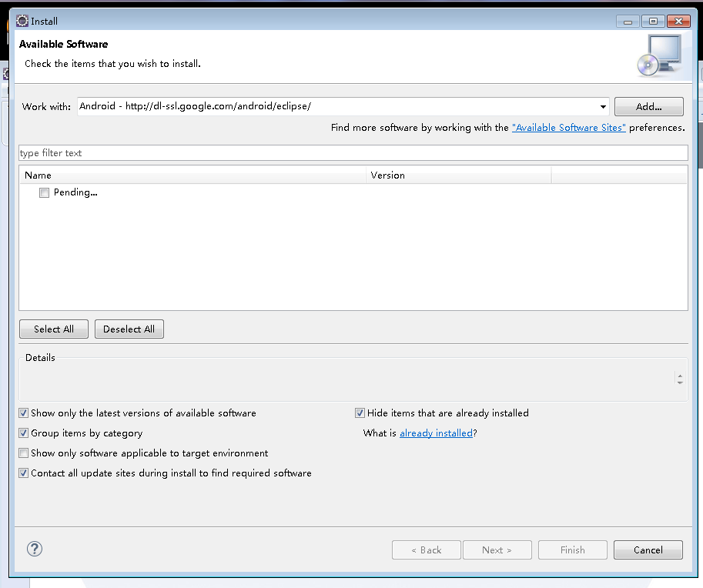Enable Show only software applicable to target environment
Viewport: 703px width, 588px height.
pyautogui.click(x=24, y=453)
